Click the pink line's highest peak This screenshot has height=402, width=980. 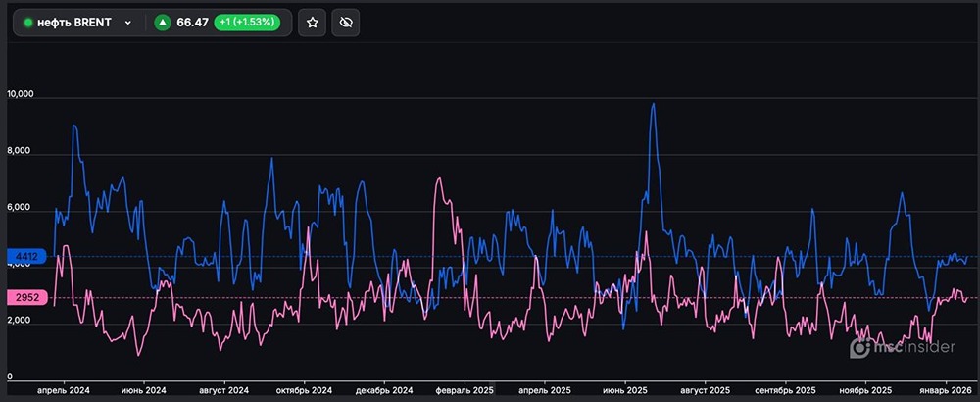[x=438, y=178]
